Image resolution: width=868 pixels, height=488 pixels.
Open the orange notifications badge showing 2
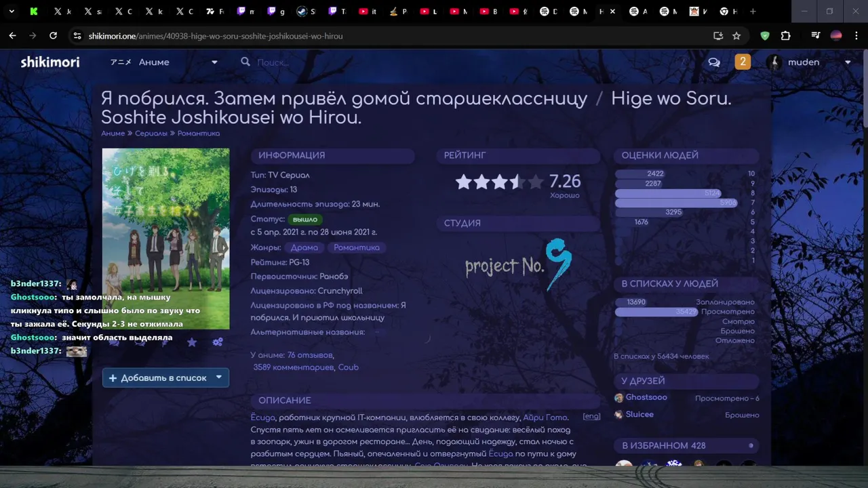pyautogui.click(x=743, y=62)
